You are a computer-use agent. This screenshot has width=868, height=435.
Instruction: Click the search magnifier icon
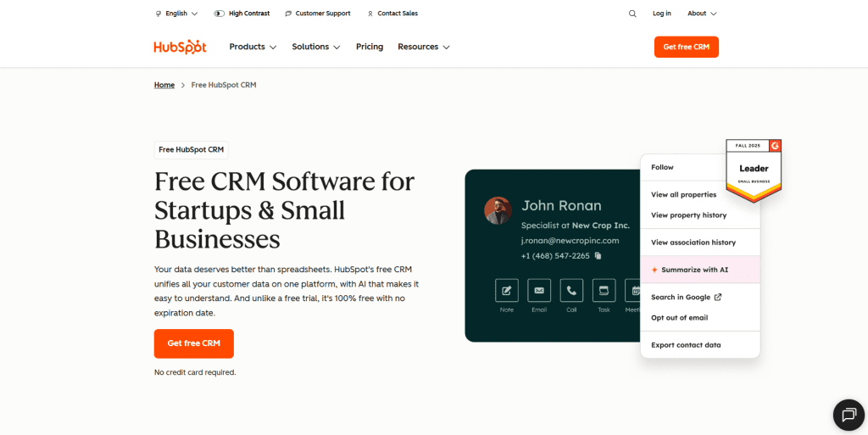(x=632, y=14)
